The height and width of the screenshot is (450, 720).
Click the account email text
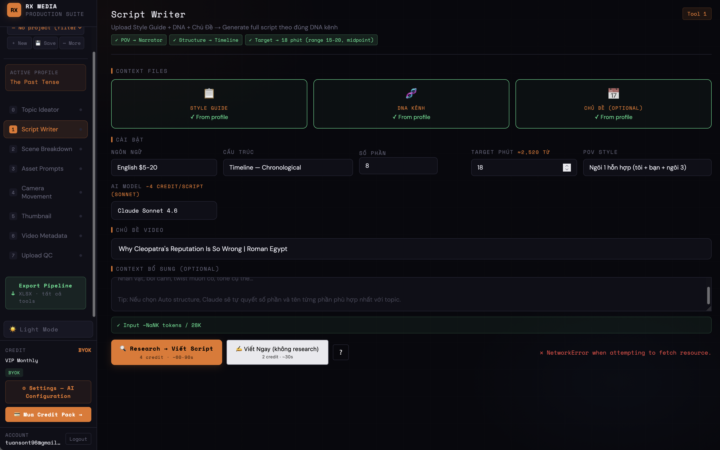point(33,443)
